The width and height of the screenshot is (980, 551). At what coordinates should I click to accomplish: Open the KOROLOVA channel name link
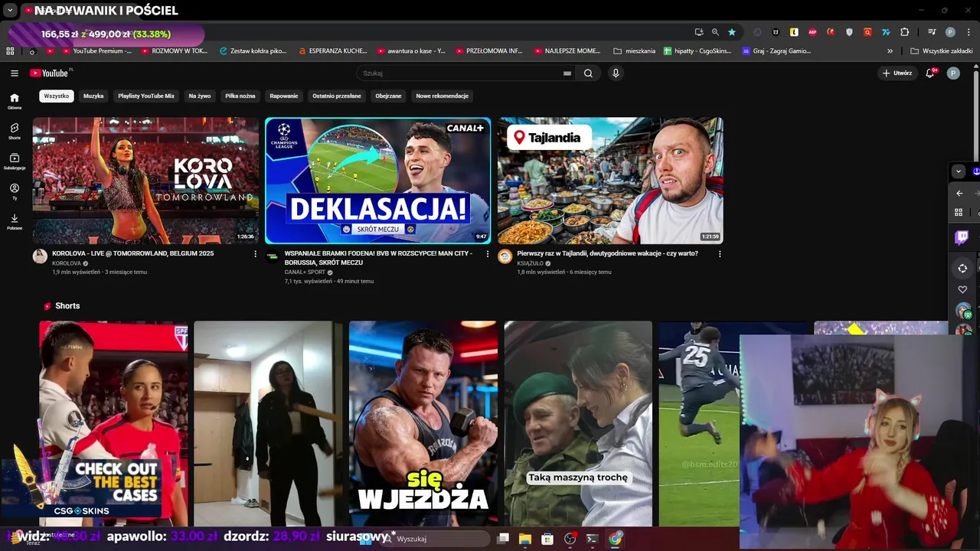coord(67,263)
